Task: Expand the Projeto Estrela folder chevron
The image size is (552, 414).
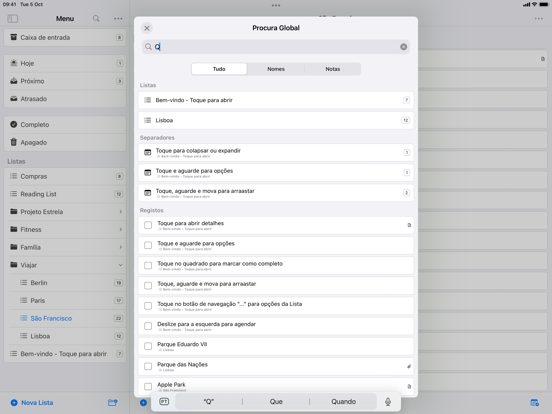Action: (120, 212)
